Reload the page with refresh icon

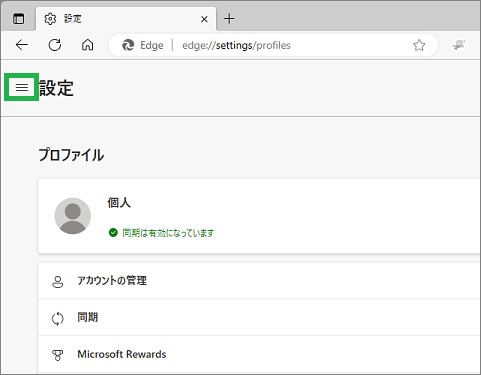[x=55, y=45]
